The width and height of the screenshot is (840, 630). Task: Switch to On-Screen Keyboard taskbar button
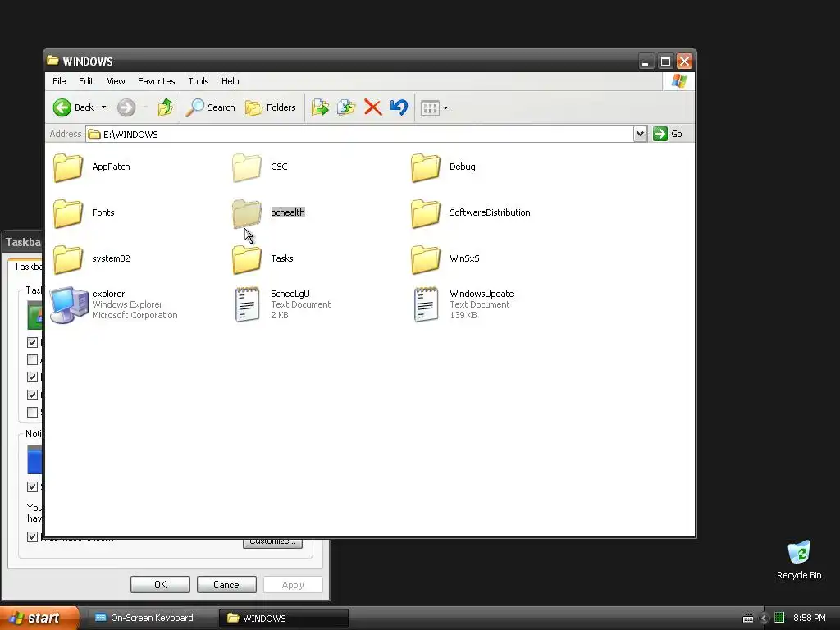coord(152,619)
